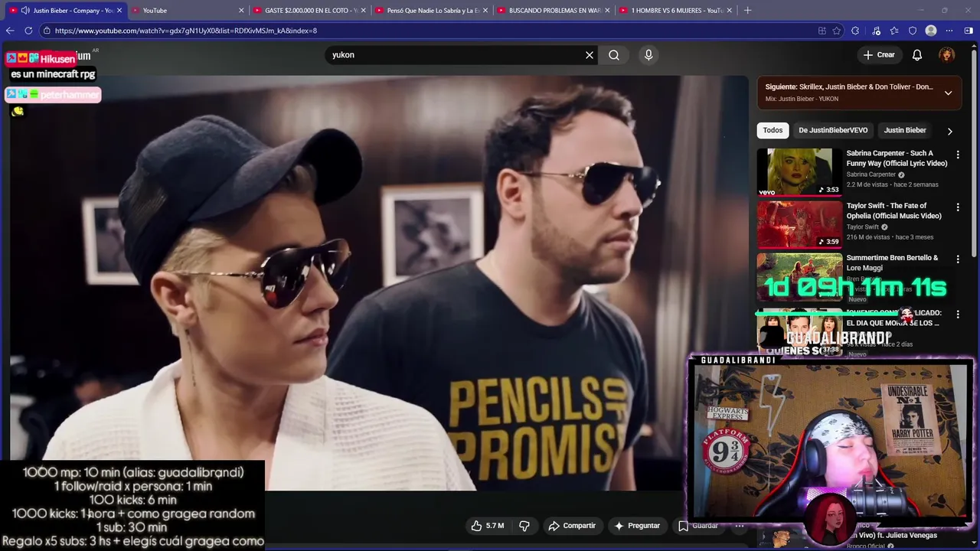980x551 pixels.
Task: Click the YouTube search magnifier button
Action: [x=614, y=55]
